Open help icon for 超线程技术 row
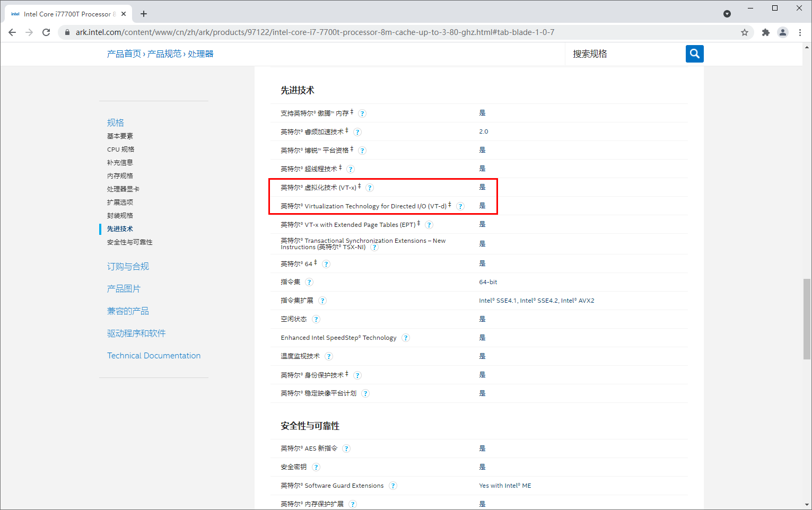812x510 pixels. coord(351,169)
